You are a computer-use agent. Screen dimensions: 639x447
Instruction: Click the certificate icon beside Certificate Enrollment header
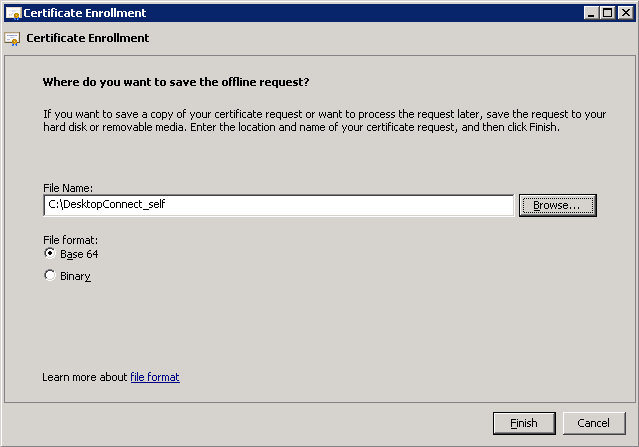coord(12,39)
